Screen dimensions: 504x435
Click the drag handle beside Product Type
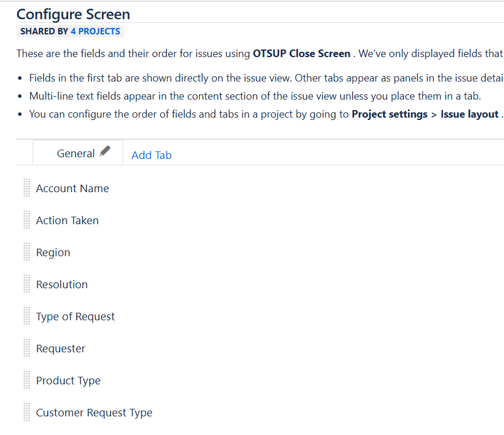click(x=27, y=380)
